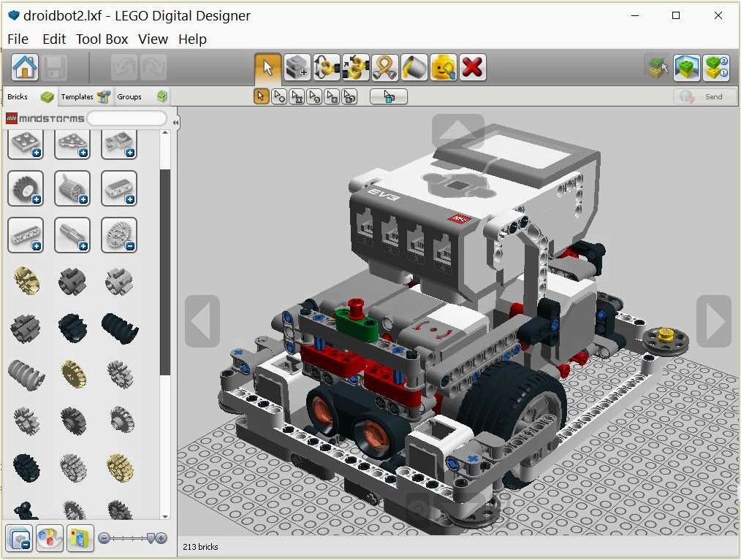
Task: Select the Hinge tool
Action: pos(327,67)
